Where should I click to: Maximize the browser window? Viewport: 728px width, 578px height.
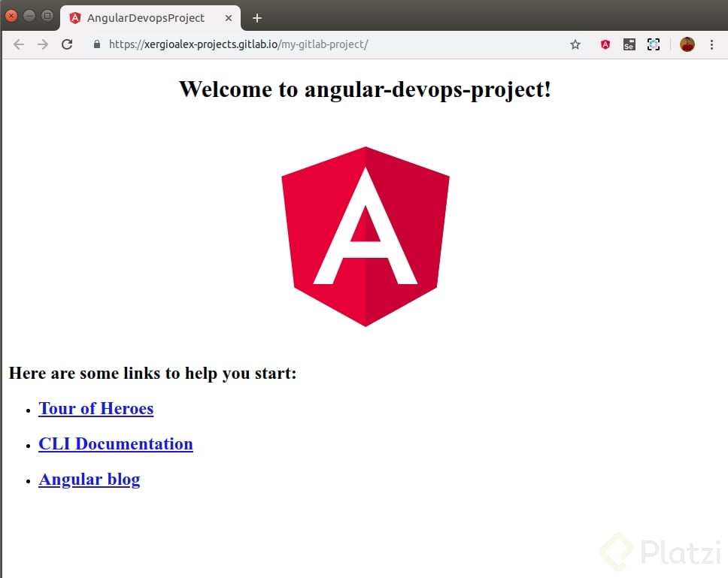[47, 16]
